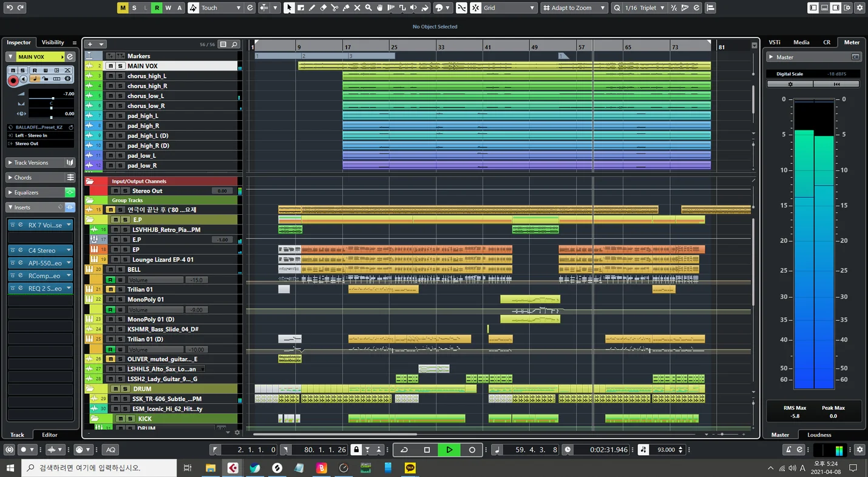This screenshot has height=477, width=868.
Task: Mute the chorus_high_L track
Action: (111, 76)
